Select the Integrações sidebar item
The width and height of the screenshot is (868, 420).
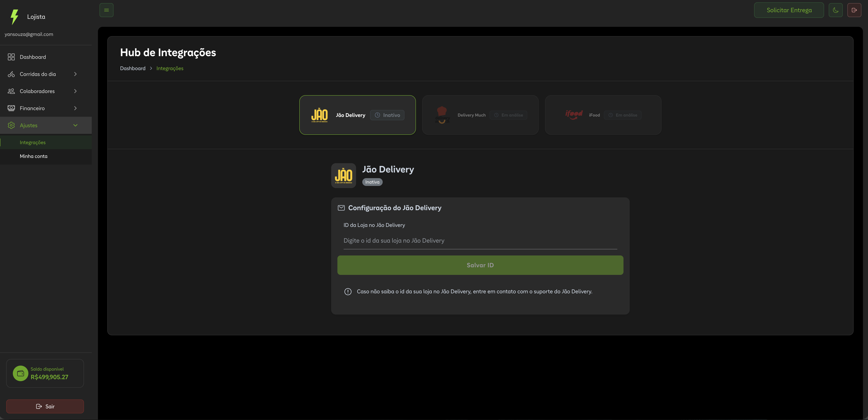(33, 142)
